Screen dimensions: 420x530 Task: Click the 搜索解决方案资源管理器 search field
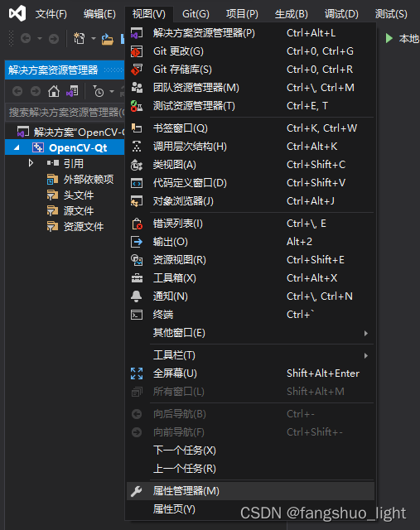point(65,113)
